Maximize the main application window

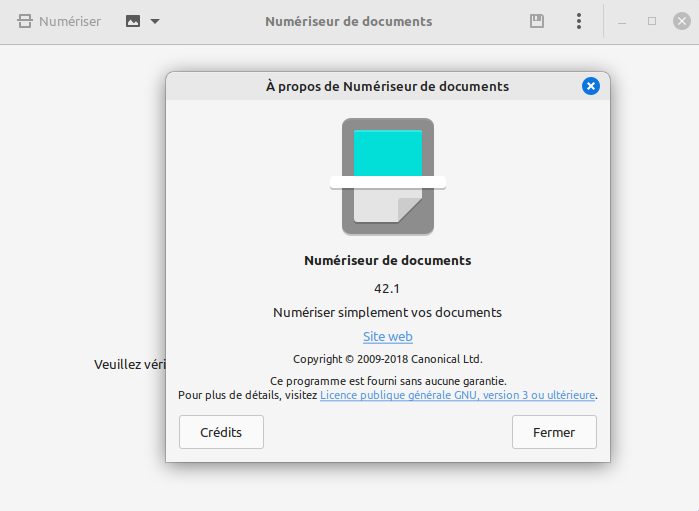(652, 21)
